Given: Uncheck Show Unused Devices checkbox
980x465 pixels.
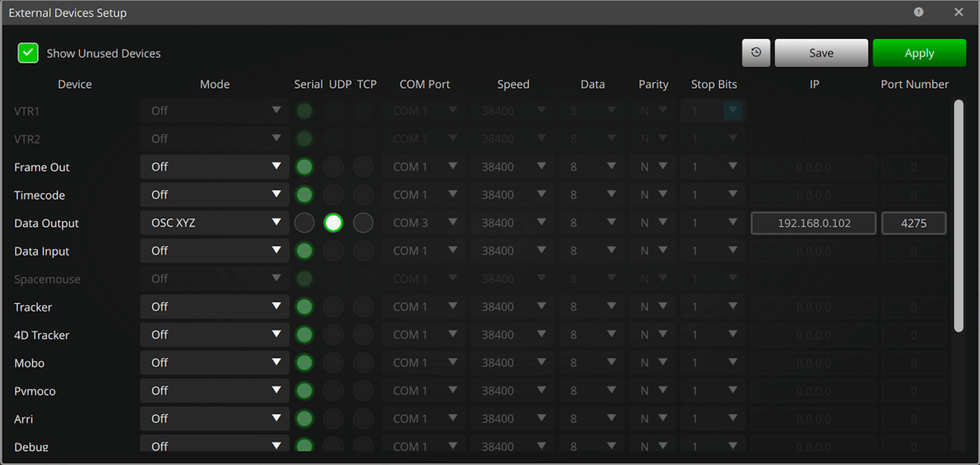Looking at the screenshot, I should click(x=28, y=53).
